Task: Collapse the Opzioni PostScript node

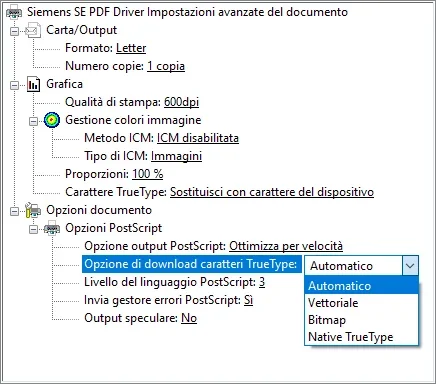Action: point(33,229)
